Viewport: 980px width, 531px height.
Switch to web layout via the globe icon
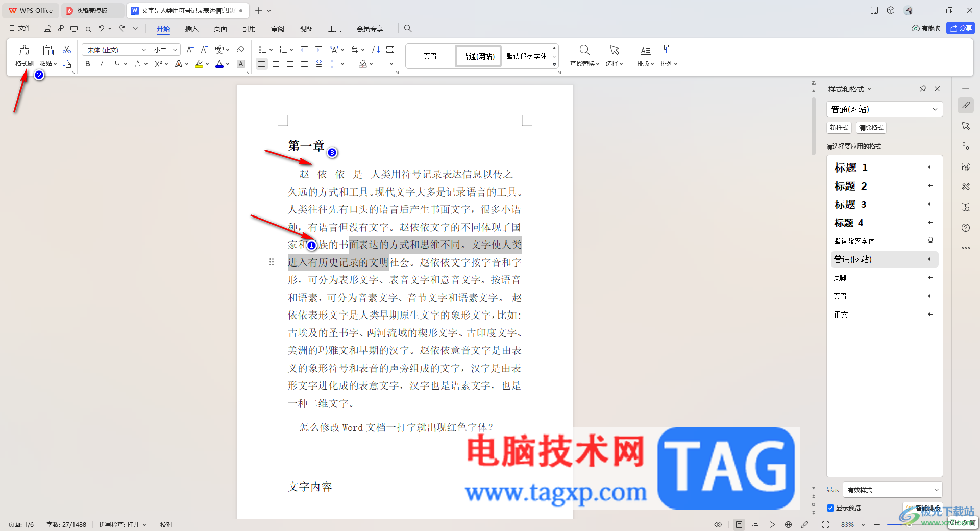789,524
